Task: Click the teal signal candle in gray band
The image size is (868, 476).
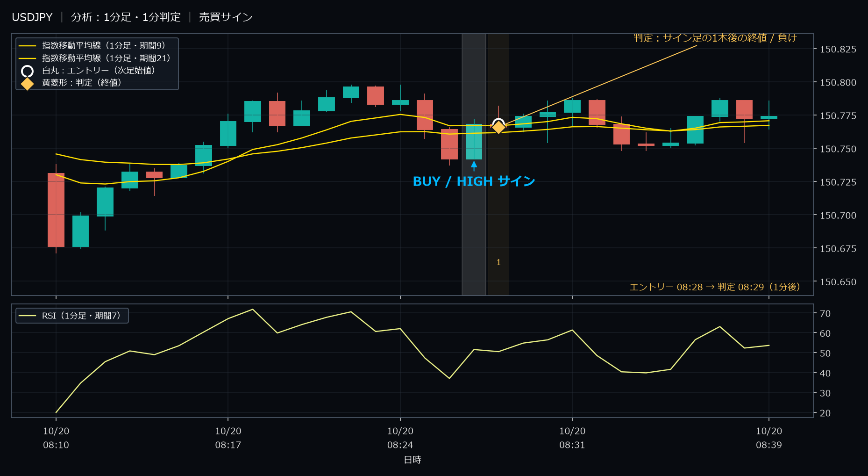Action: coord(474,142)
